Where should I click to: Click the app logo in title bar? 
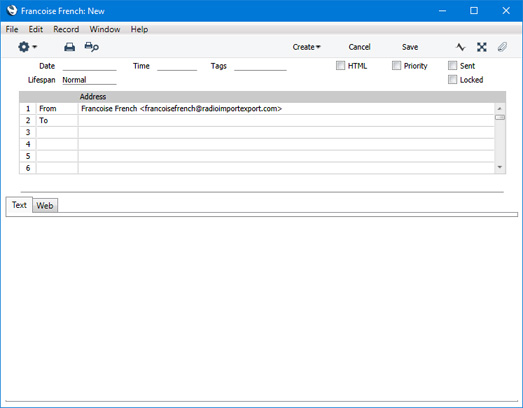(12, 11)
